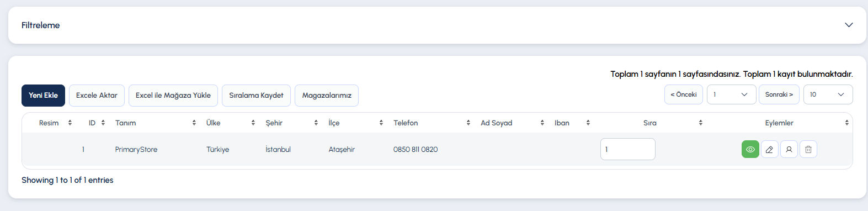Edit PrimaryStore with the pencil icon
The width and height of the screenshot is (868, 211).
[769, 149]
